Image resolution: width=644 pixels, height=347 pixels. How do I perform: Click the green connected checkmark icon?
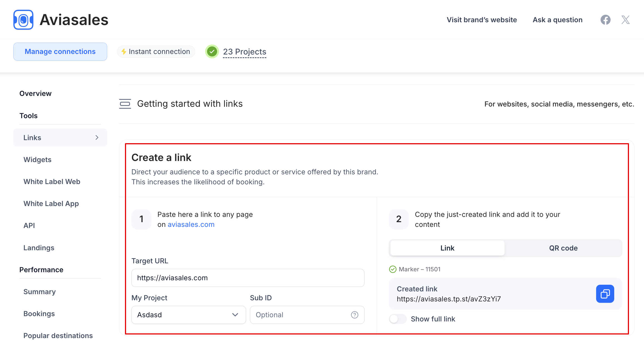212,51
